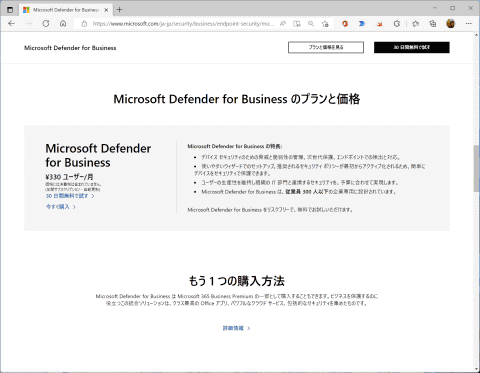Open the 30 日間無料で試す link under price
Screen dimensions: 480x373
pyautogui.click(x=70, y=196)
